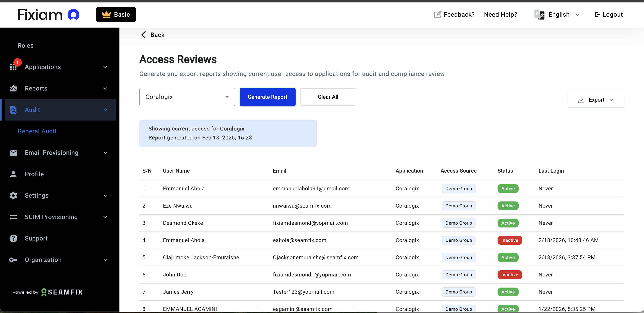Open the Coralogix application dropdown
The height and width of the screenshot is (313, 644).
tap(187, 97)
